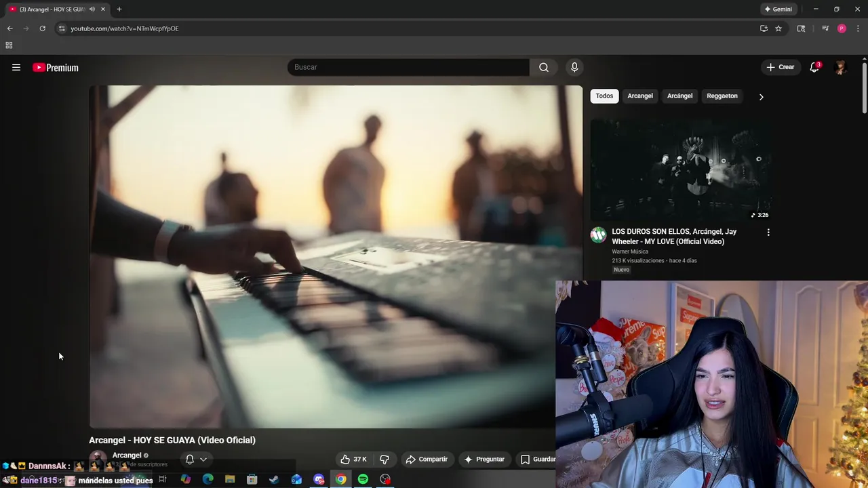The height and width of the screenshot is (488, 868).
Task: Open the YouTube hamburger guide menu
Action: click(x=16, y=67)
